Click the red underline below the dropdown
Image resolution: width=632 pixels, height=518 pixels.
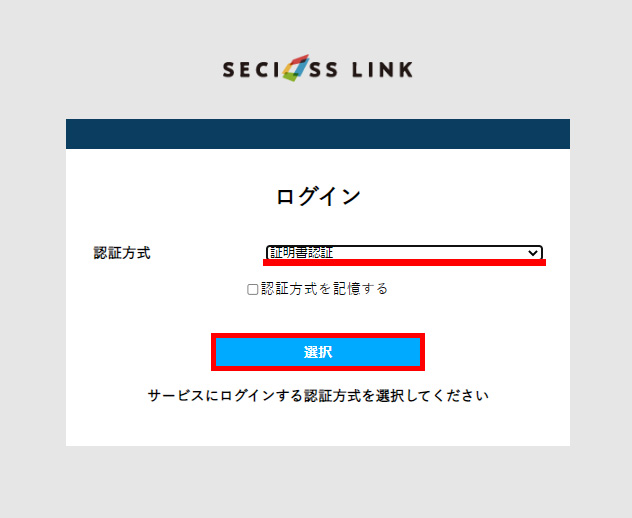pyautogui.click(x=404, y=263)
